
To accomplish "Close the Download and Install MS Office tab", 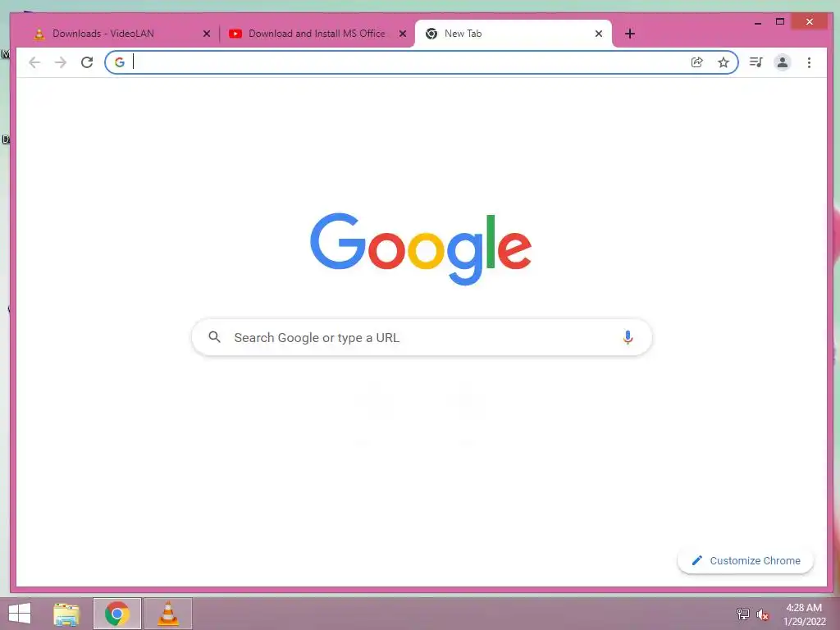I will click(403, 34).
